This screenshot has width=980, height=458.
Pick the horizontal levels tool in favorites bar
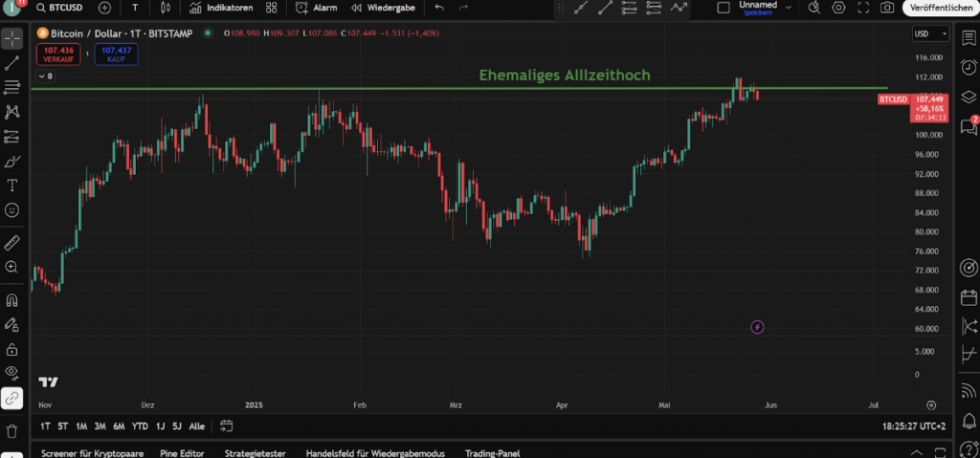[630, 8]
